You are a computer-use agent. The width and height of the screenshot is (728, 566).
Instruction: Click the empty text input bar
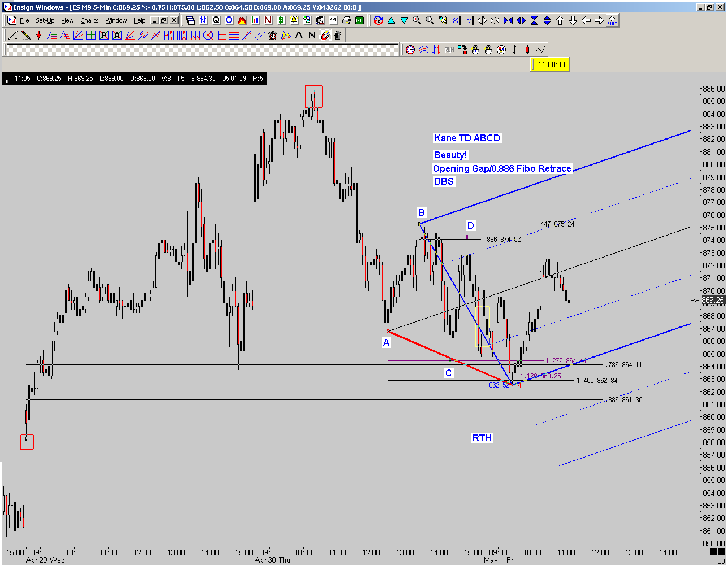pos(202,50)
